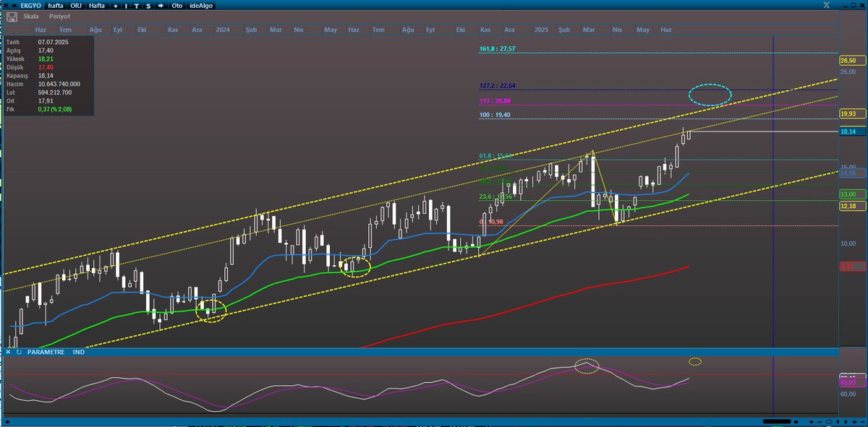This screenshot has width=868, height=427.
Task: Open the Periyot menu
Action: pyautogui.click(x=59, y=17)
